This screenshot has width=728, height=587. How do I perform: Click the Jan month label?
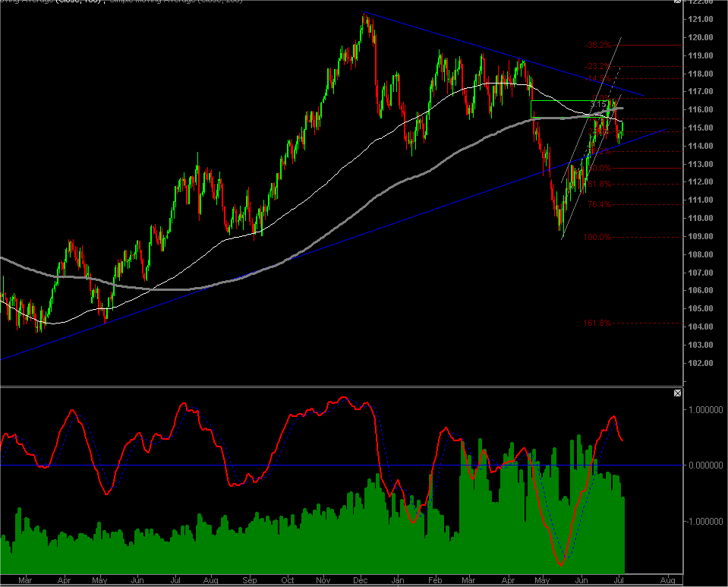pyautogui.click(x=398, y=580)
